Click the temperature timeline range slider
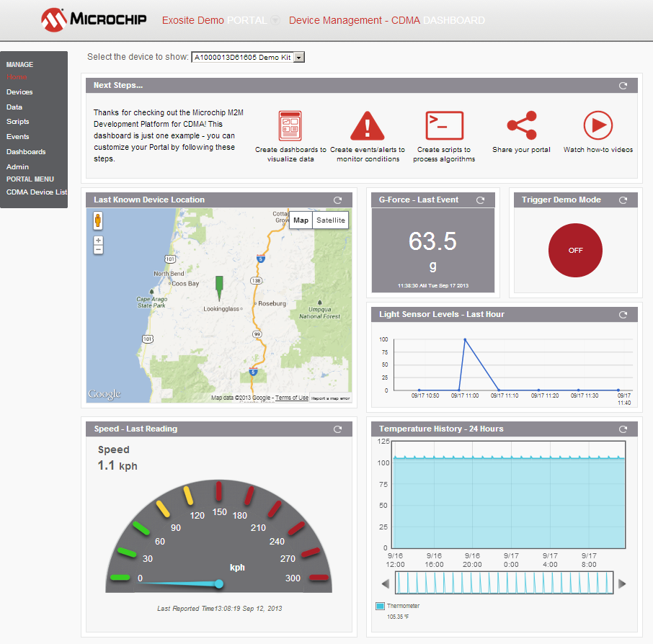The height and width of the screenshot is (644, 653). pos(505,583)
